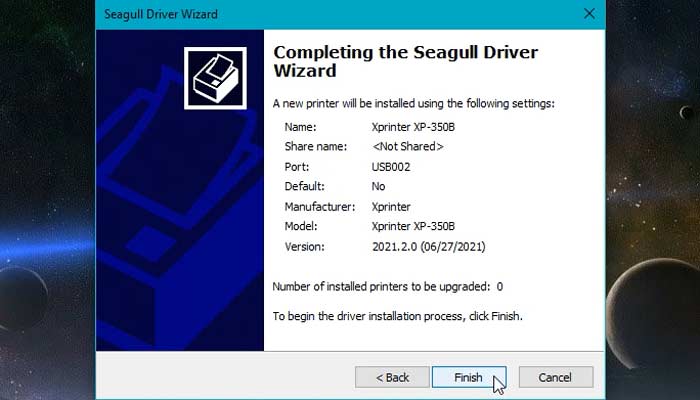Screen dimensions: 700x400
Task: Click the 'Manufacturer:' label
Action: point(320,207)
